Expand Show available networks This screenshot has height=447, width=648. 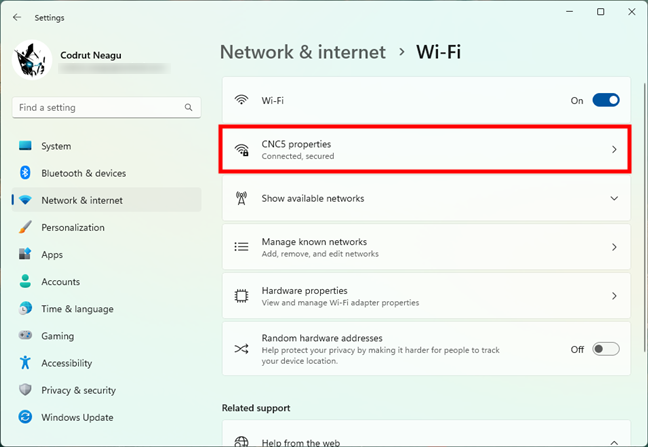[x=614, y=198]
